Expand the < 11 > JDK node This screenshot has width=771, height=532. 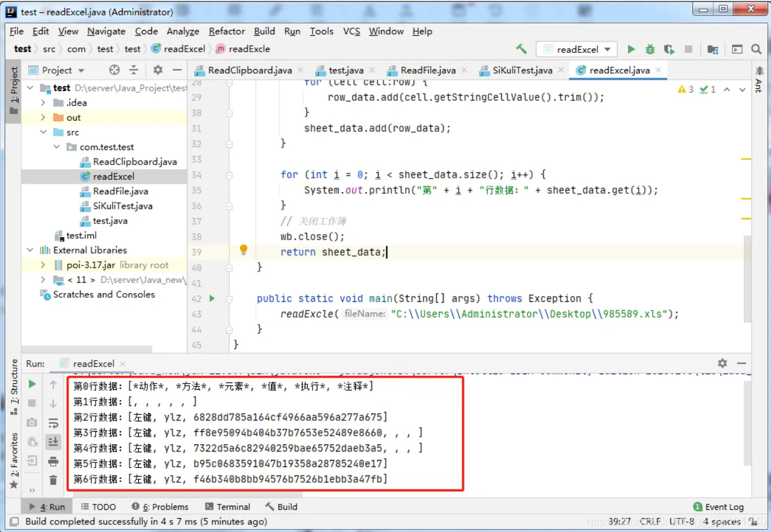pyautogui.click(x=43, y=280)
